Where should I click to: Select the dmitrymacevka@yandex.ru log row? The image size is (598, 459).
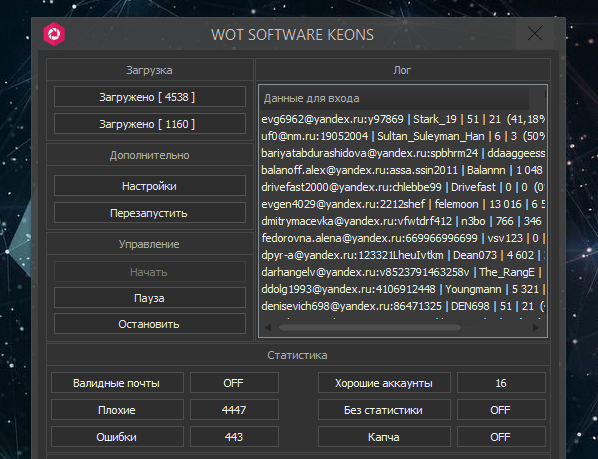pyautogui.click(x=403, y=221)
